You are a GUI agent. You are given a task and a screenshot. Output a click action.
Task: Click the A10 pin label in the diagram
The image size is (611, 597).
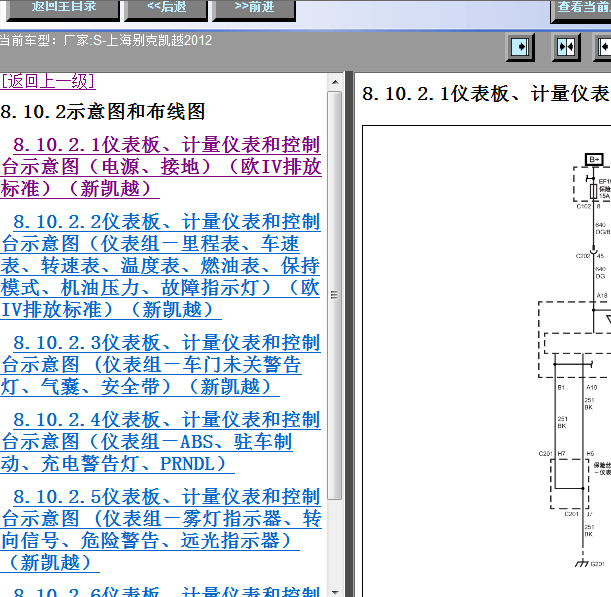(x=592, y=387)
